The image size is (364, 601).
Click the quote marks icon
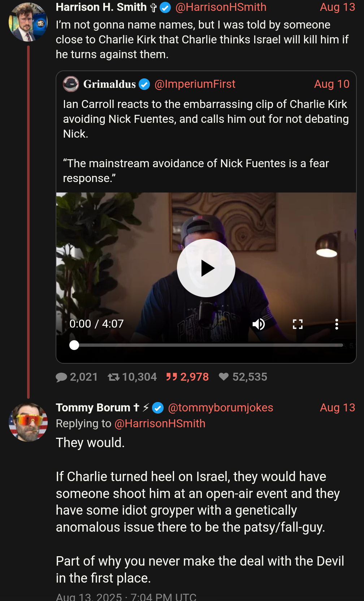coord(172,377)
